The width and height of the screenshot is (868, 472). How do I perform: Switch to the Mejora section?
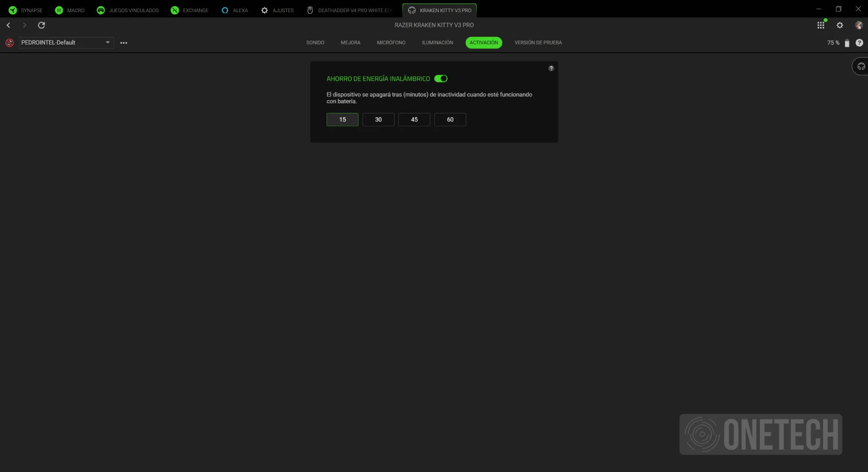pos(350,43)
